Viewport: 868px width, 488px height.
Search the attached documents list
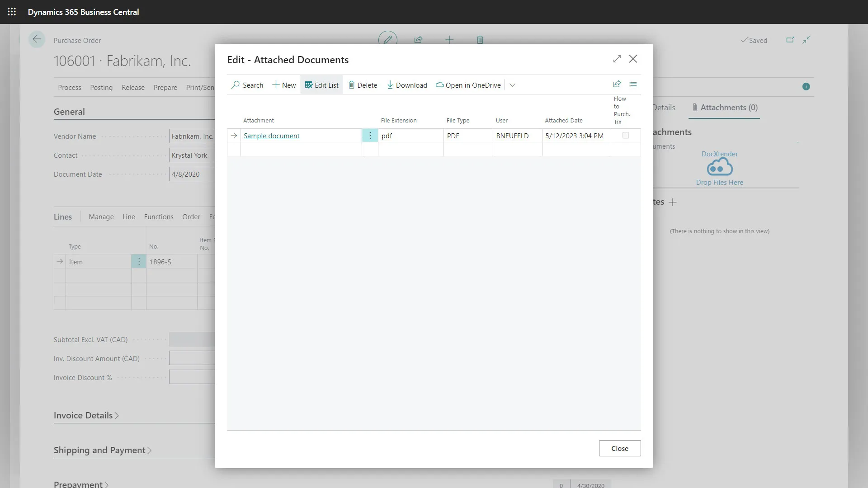coord(247,85)
